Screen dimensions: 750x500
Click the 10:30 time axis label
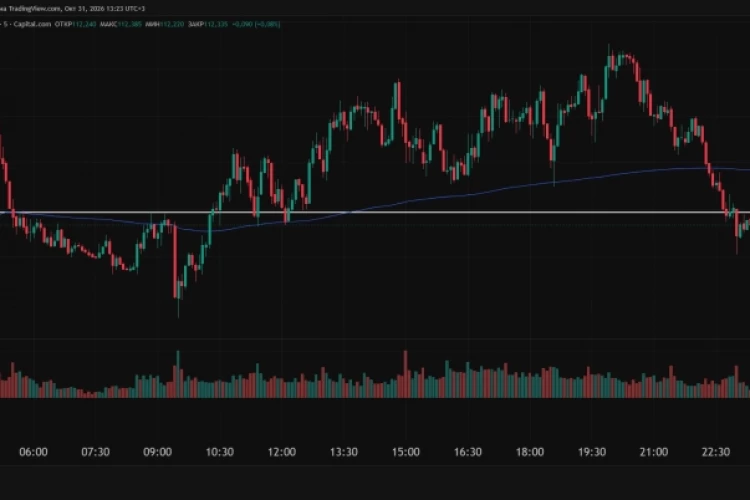point(220,452)
